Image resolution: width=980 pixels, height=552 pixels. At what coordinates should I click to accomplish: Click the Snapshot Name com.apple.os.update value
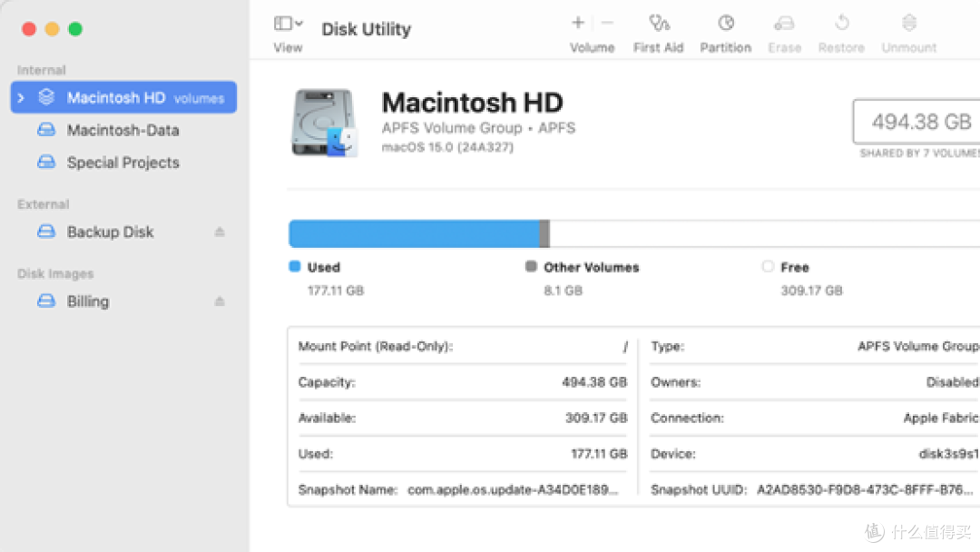click(x=513, y=489)
